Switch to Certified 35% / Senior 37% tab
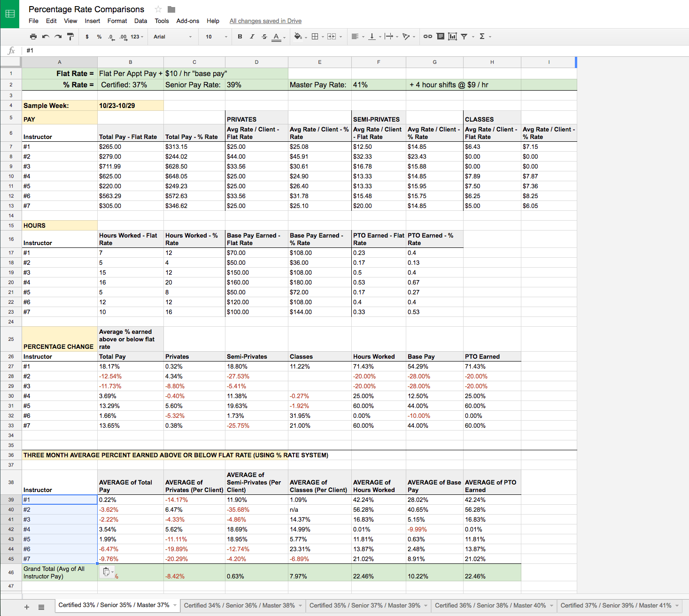Viewport: 689px width, 616px height. pyautogui.click(x=364, y=606)
